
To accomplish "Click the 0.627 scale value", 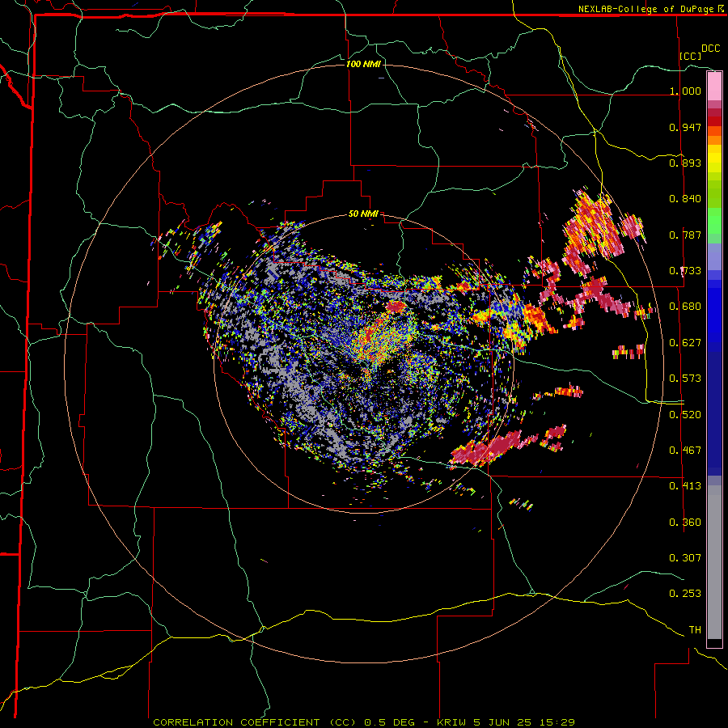I will 685,343.
